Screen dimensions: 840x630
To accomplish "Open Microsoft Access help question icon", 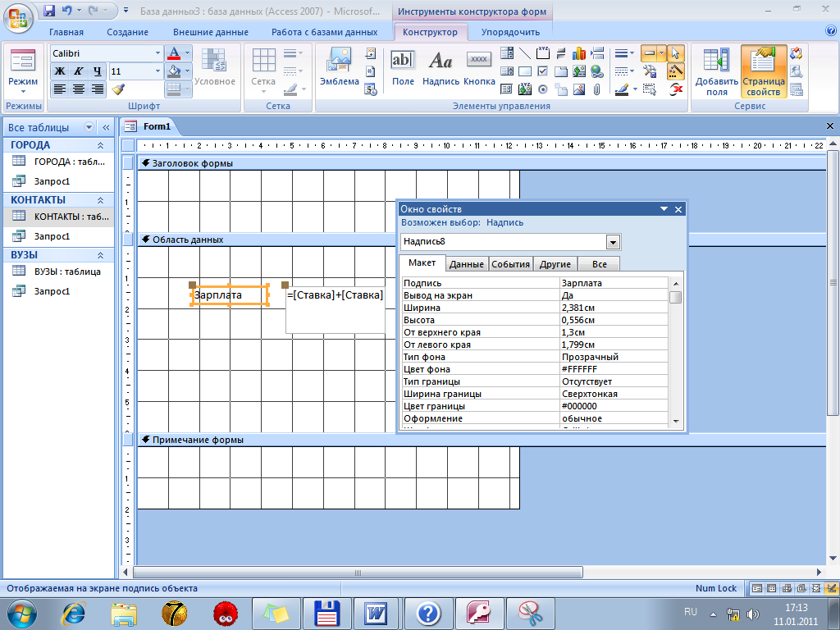I will (831, 32).
